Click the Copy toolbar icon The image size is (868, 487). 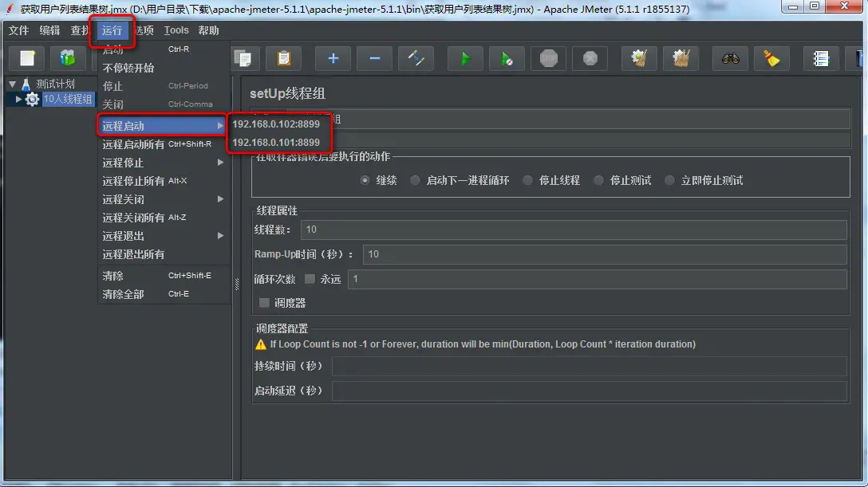(x=243, y=58)
